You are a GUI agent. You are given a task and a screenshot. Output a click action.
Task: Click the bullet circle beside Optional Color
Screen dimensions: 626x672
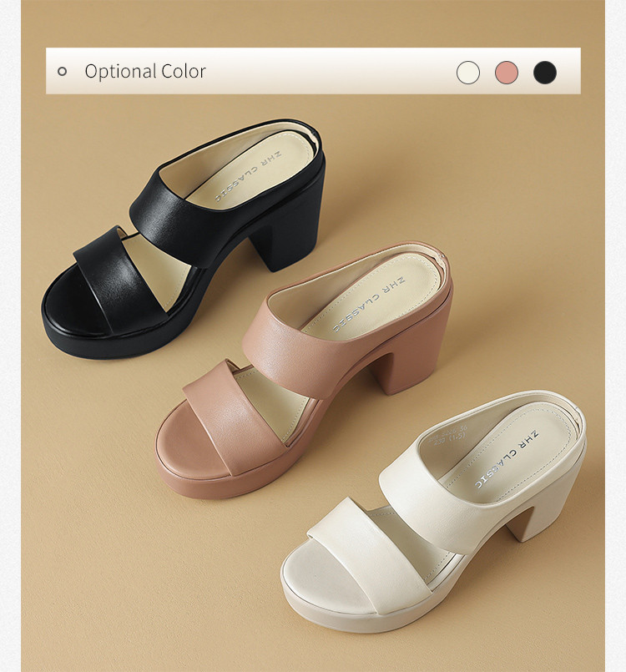(x=62, y=71)
